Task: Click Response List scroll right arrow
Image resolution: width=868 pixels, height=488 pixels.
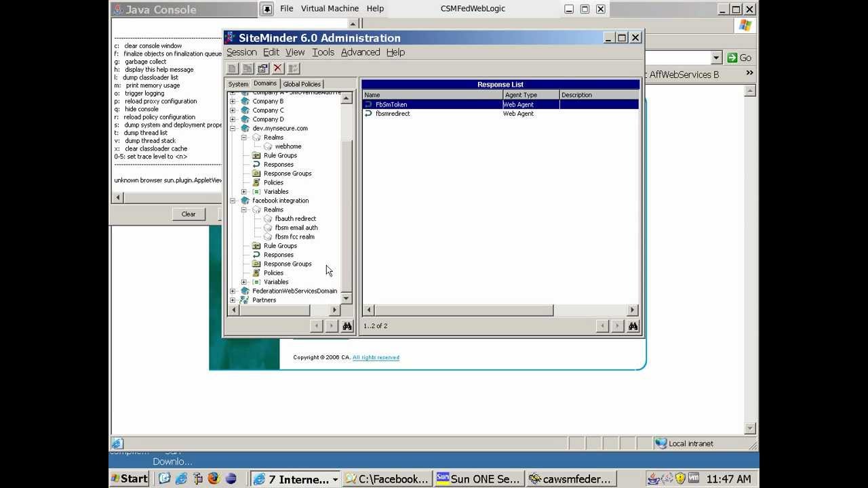Action: pyautogui.click(x=632, y=310)
